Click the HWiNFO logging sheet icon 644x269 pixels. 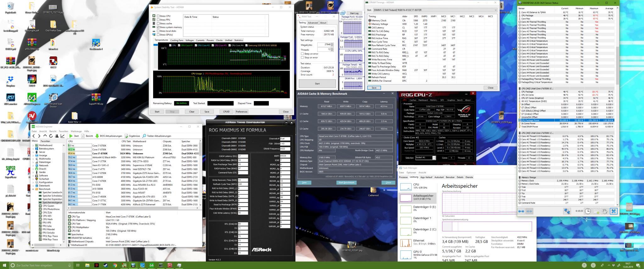pos(596,211)
